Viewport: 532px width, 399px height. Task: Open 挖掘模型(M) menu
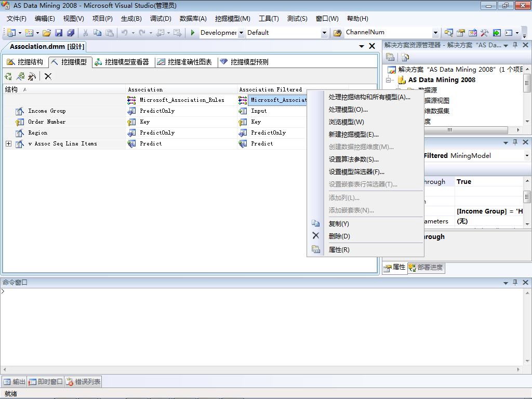[x=232, y=19]
